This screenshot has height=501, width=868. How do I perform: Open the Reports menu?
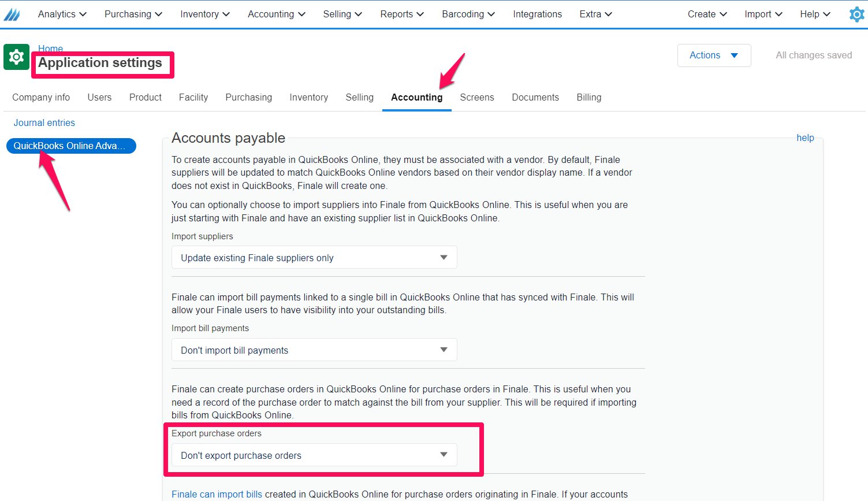tap(402, 14)
